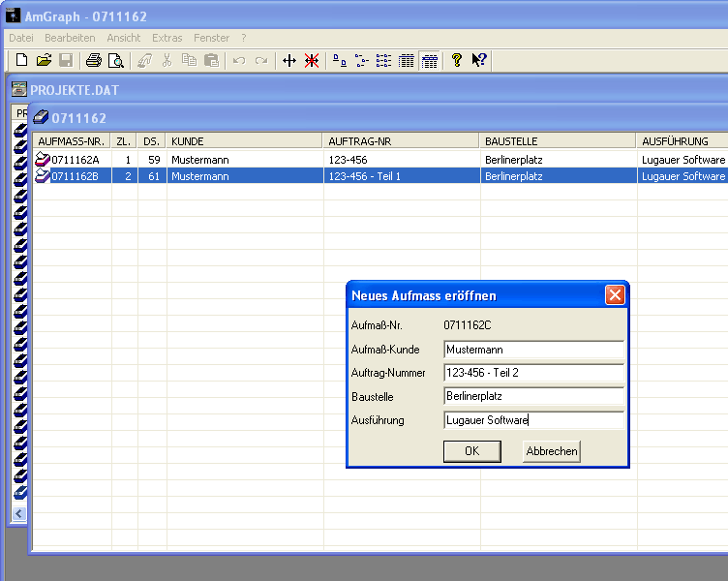Viewport: 728px width, 581px height.
Task: Close the Neues Aufmass eröffnen dialog
Action: pyautogui.click(x=615, y=295)
